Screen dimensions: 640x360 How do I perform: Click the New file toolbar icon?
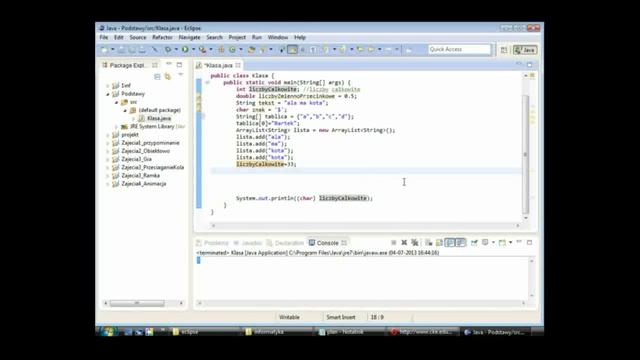click(104, 49)
